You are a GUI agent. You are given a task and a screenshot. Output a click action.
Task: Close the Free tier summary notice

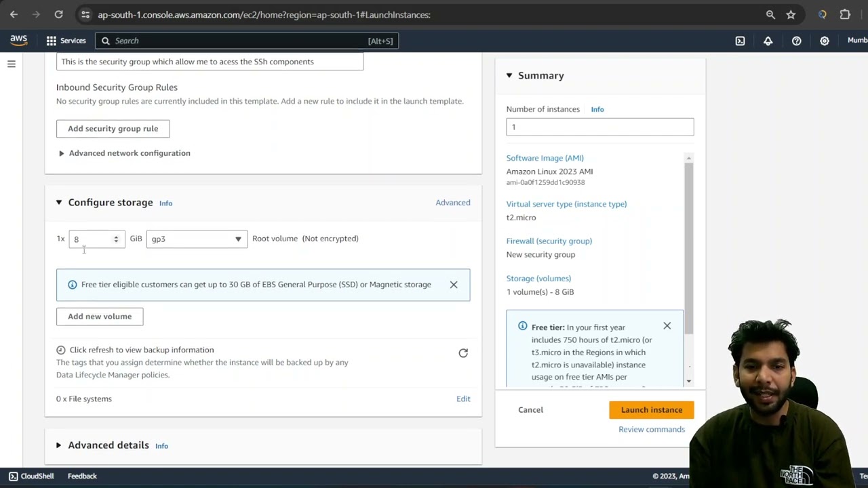[667, 326]
